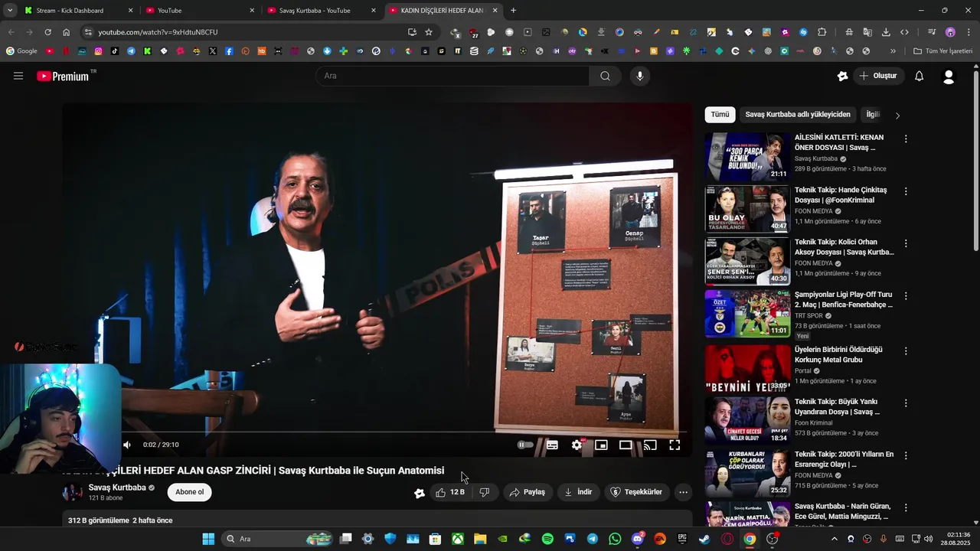The width and height of the screenshot is (980, 551).
Task: Show more filter chips with arrow
Action: (x=897, y=116)
